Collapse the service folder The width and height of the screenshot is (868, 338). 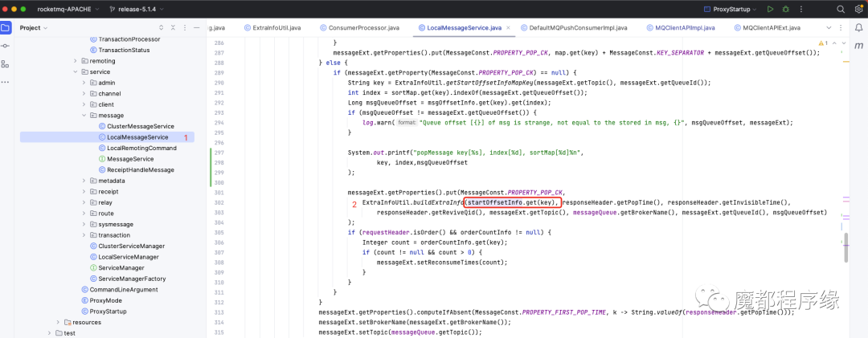point(76,72)
